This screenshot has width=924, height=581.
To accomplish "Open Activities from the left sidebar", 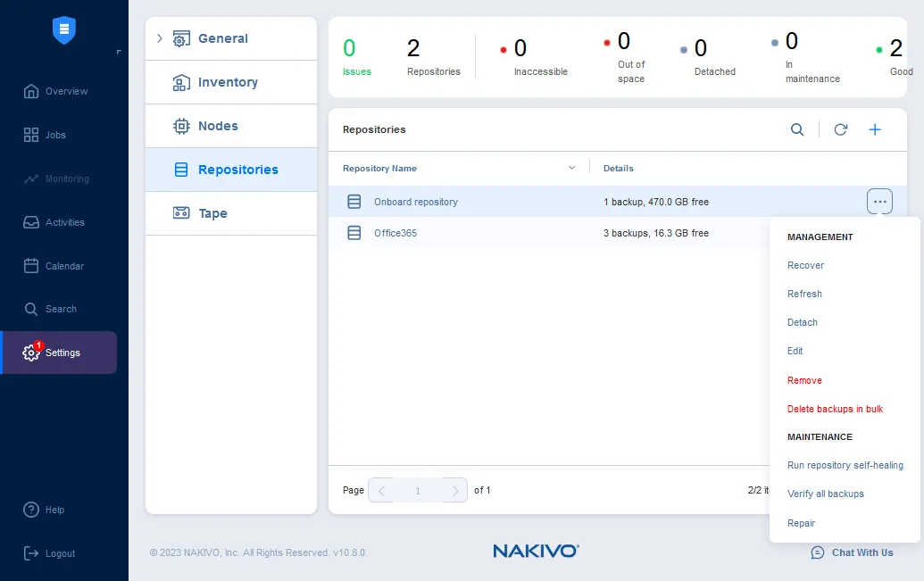I will point(64,222).
